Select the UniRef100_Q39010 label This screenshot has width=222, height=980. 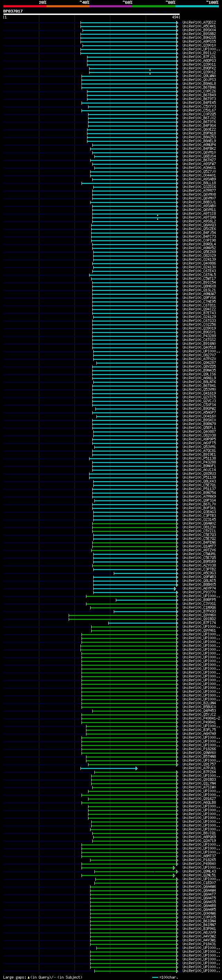click(199, 45)
